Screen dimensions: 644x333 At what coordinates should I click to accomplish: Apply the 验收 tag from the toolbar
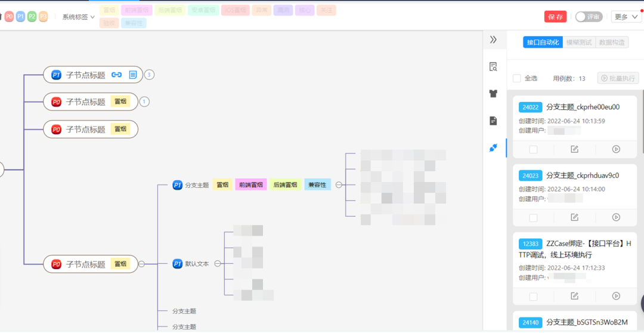(x=109, y=23)
